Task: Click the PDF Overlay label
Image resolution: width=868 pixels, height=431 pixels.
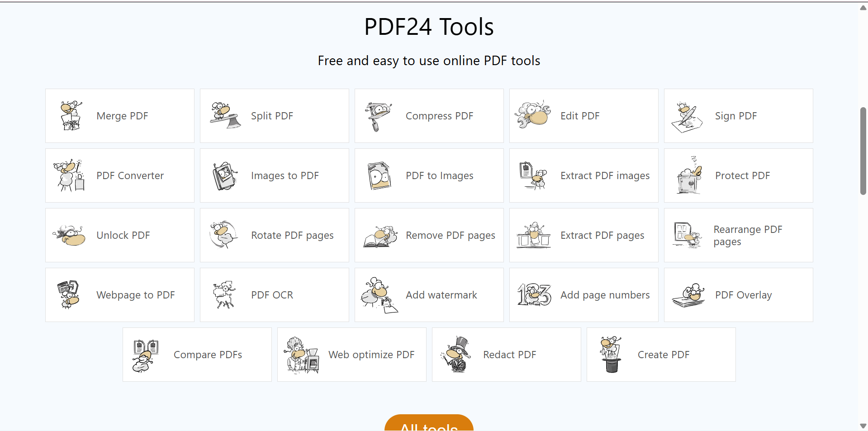Action: point(743,295)
